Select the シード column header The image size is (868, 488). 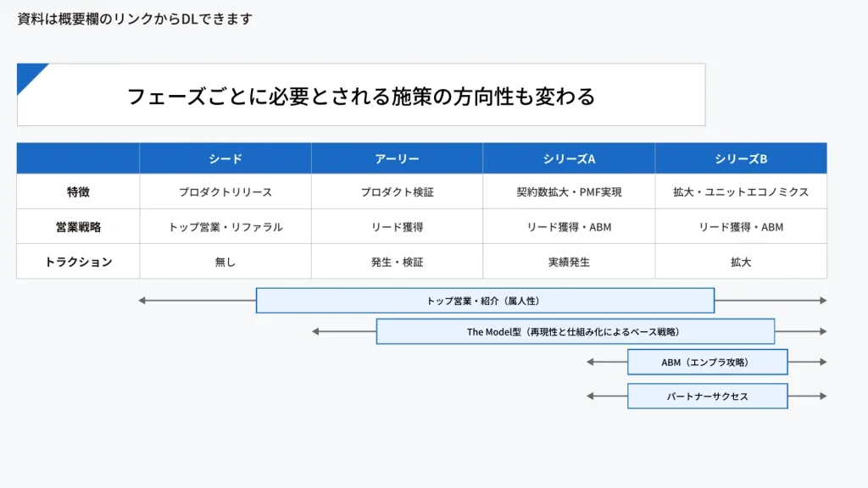pyautogui.click(x=225, y=158)
